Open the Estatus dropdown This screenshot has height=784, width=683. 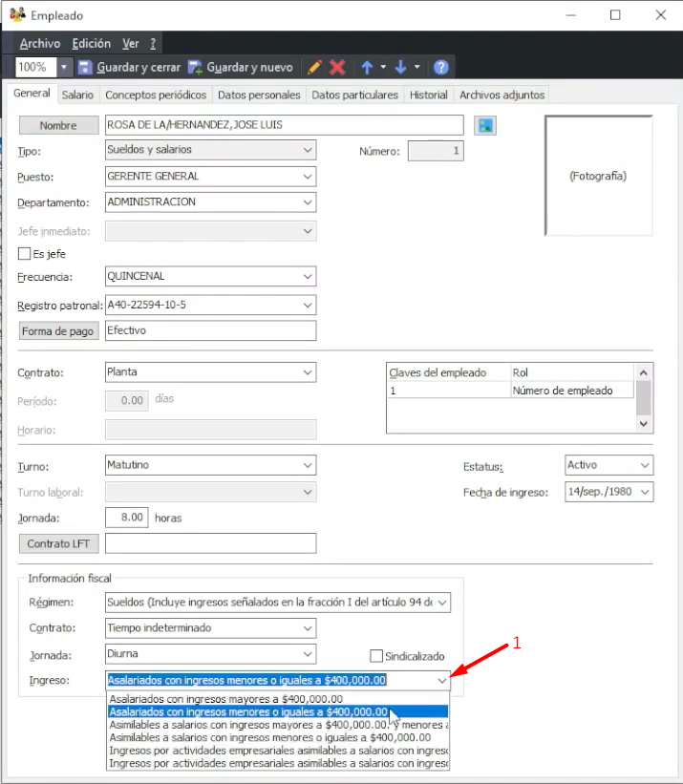tap(644, 466)
